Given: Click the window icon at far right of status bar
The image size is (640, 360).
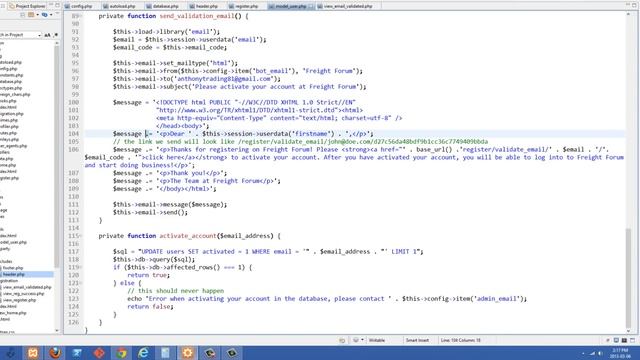Looking at the screenshot, I should click(632, 340).
